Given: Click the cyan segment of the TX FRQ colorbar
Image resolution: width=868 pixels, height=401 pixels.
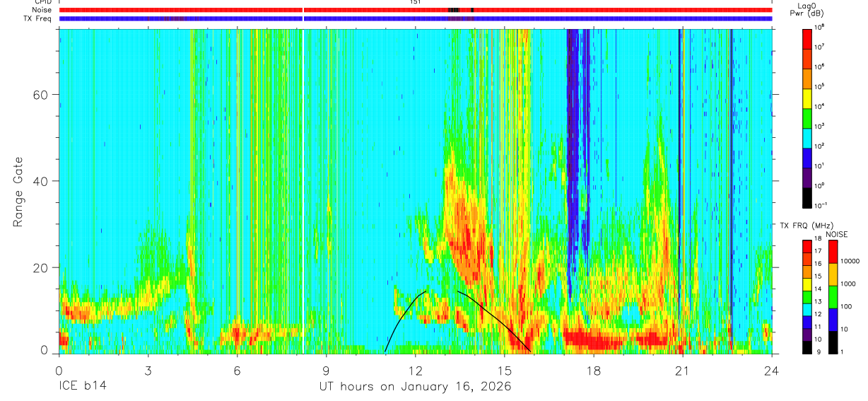Looking at the screenshot, I should click(x=807, y=310).
